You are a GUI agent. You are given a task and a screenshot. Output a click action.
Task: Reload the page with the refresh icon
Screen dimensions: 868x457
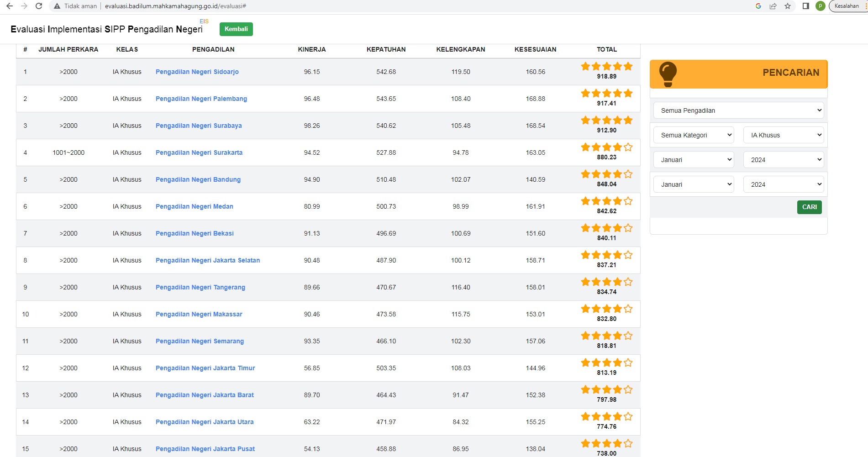pyautogui.click(x=39, y=6)
